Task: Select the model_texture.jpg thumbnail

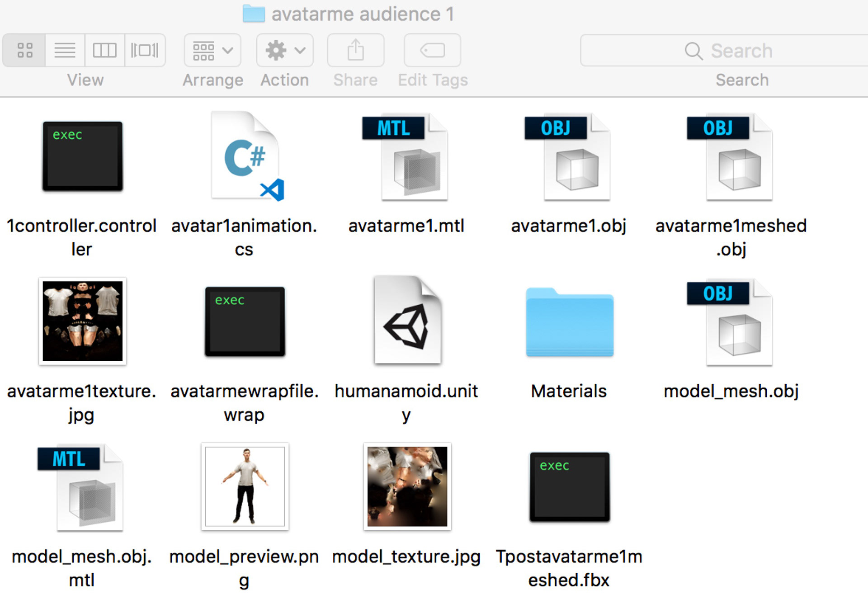Action: 407,486
